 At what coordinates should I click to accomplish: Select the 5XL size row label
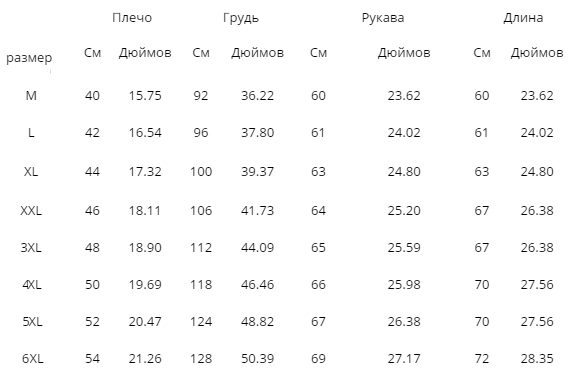click(x=32, y=322)
